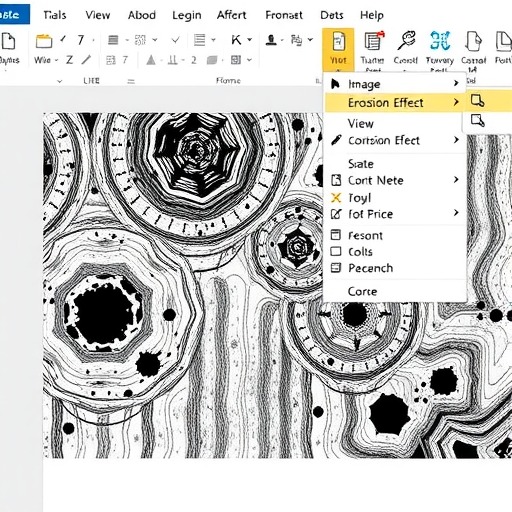The image size is (512, 512).
Task: Click the blue Tovvry icon button
Action: click(440, 50)
